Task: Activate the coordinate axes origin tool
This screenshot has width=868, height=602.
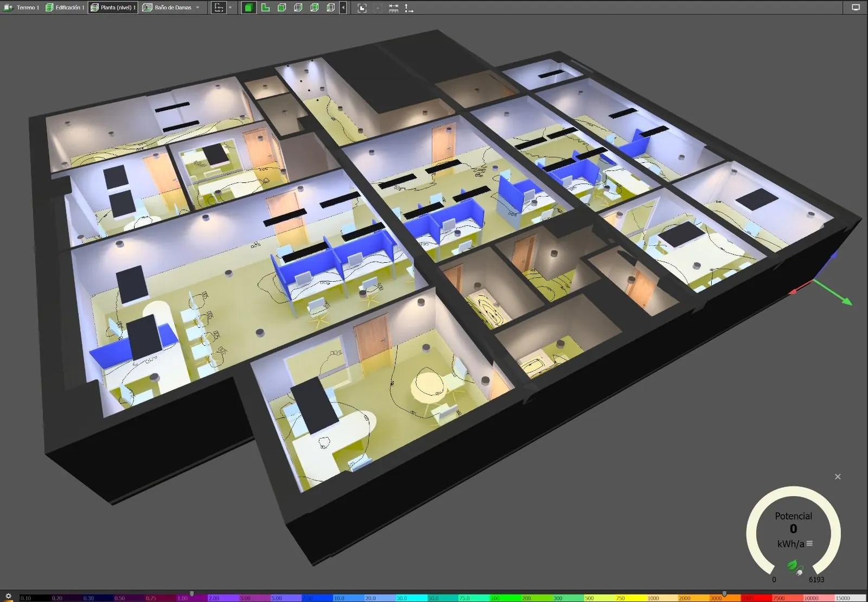Action: click(409, 8)
